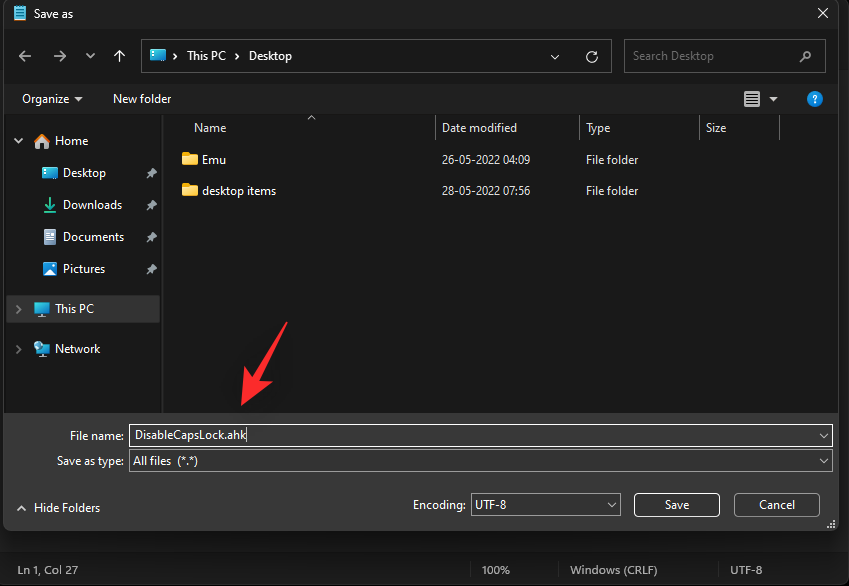Collapse pane with Hide Folders
The width and height of the screenshot is (849, 586).
tap(58, 508)
